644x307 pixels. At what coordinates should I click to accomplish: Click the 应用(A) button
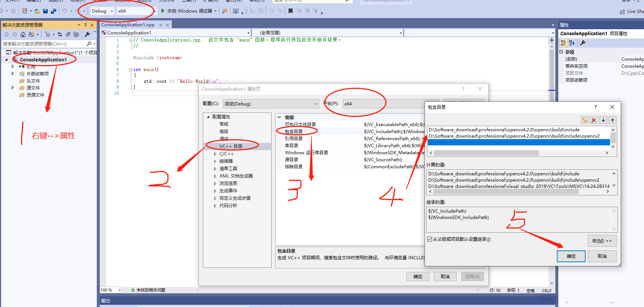(473, 277)
